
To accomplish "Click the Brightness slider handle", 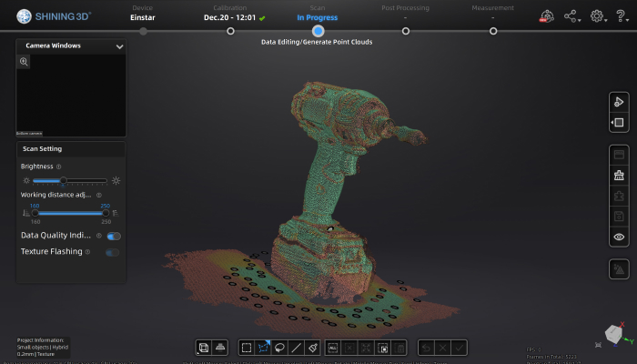I will coord(63,180).
